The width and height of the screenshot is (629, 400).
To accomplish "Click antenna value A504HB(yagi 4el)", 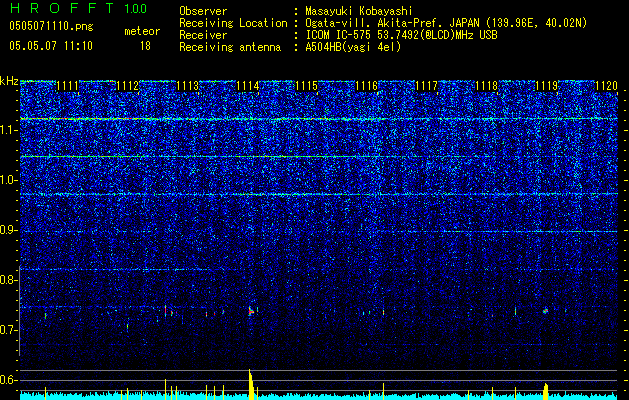I will 353,47.
